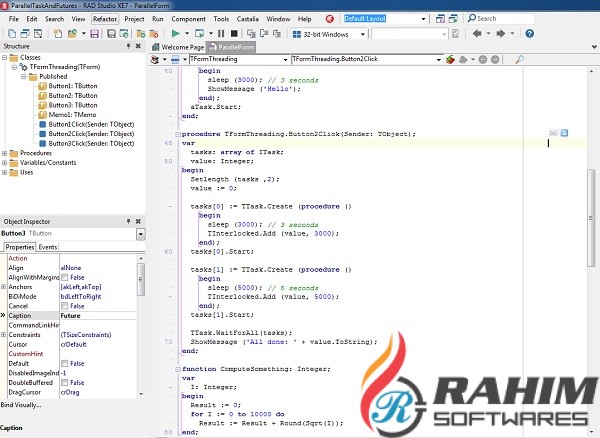Pin the Structure panel
Viewport: 600px width, 438px height.
(129, 46)
